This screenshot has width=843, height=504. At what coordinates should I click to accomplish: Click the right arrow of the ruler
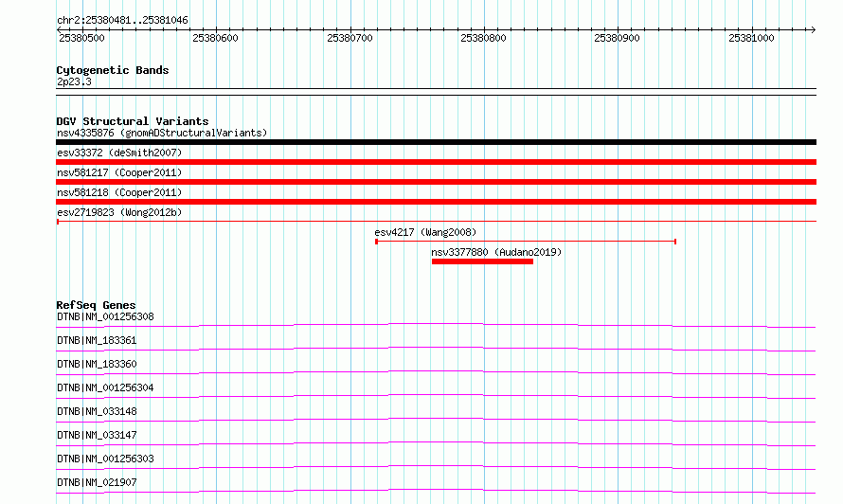tap(813, 30)
